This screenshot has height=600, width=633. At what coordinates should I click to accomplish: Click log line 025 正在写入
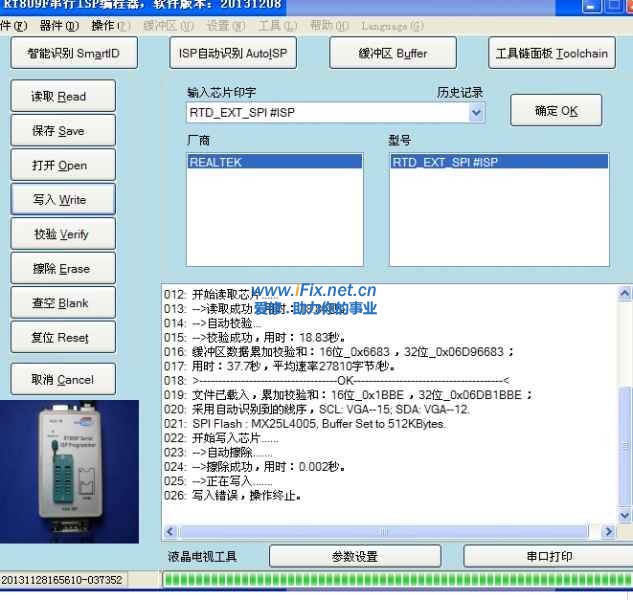(218, 481)
